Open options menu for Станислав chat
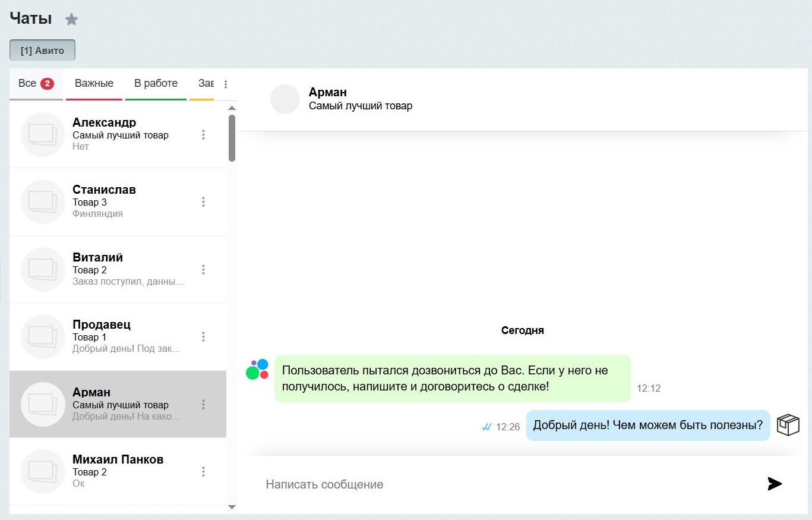812x520 pixels. click(x=203, y=202)
